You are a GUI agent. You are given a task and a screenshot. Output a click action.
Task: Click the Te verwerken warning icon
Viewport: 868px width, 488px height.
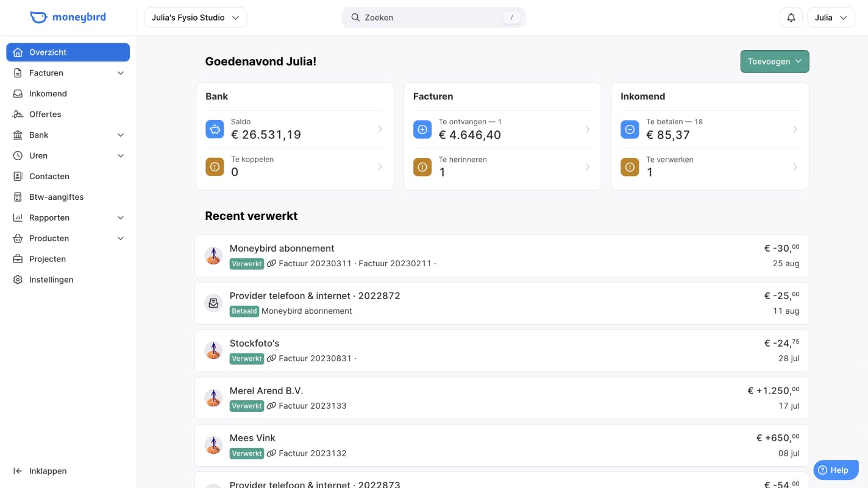pos(630,166)
